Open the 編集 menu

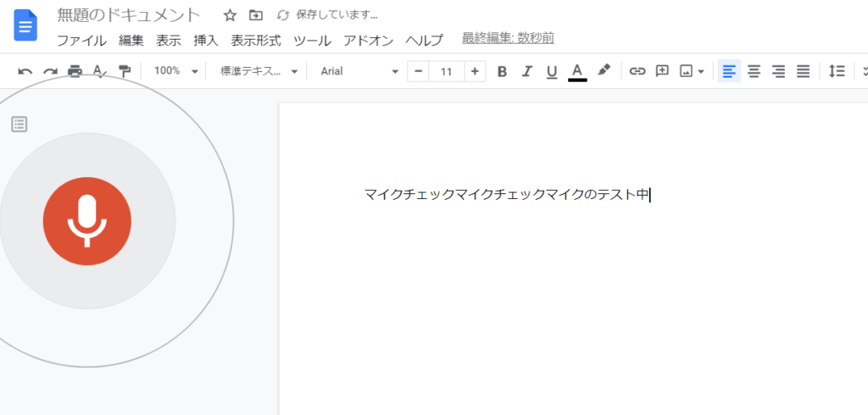(x=131, y=41)
